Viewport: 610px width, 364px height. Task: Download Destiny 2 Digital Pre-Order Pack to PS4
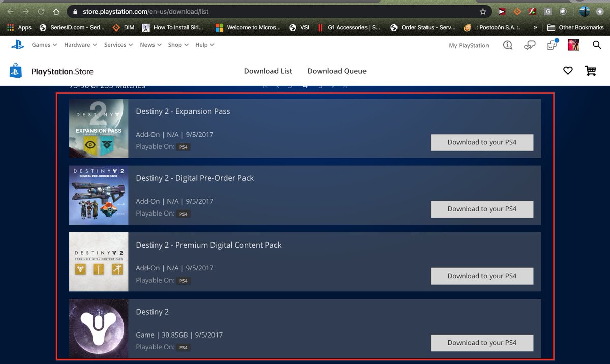pyautogui.click(x=482, y=209)
